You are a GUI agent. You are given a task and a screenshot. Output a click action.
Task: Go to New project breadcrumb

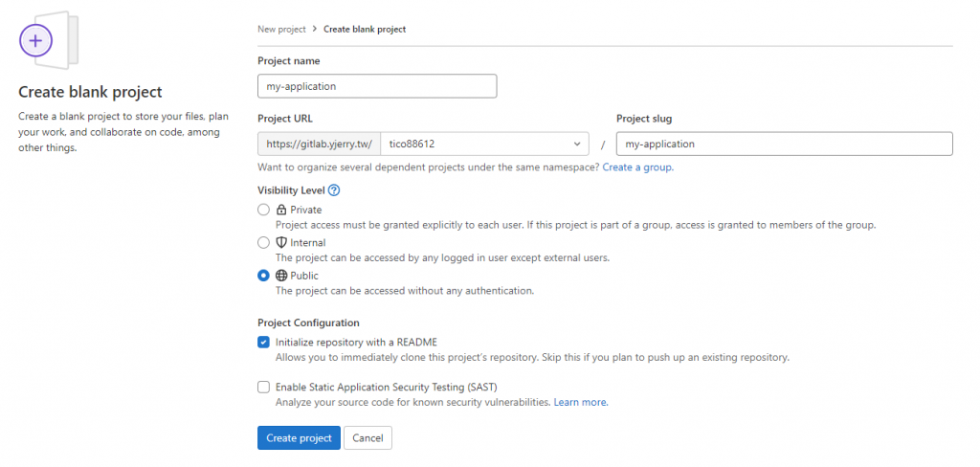(281, 30)
